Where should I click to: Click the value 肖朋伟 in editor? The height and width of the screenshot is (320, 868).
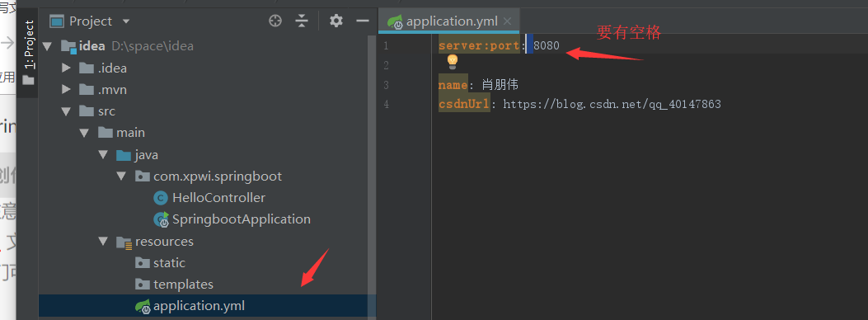[500, 85]
